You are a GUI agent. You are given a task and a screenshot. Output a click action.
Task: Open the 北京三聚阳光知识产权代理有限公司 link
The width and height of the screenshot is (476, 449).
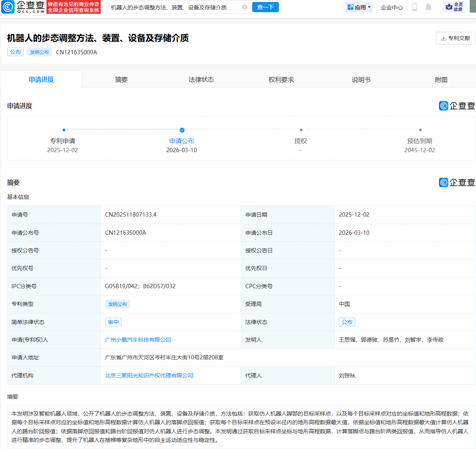coord(150,375)
